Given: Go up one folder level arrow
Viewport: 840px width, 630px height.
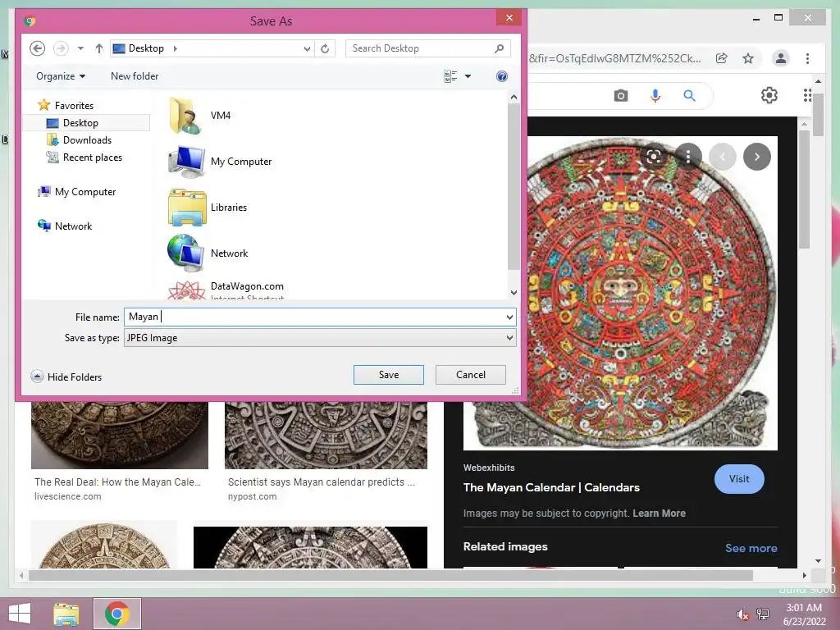Looking at the screenshot, I should pos(98,48).
